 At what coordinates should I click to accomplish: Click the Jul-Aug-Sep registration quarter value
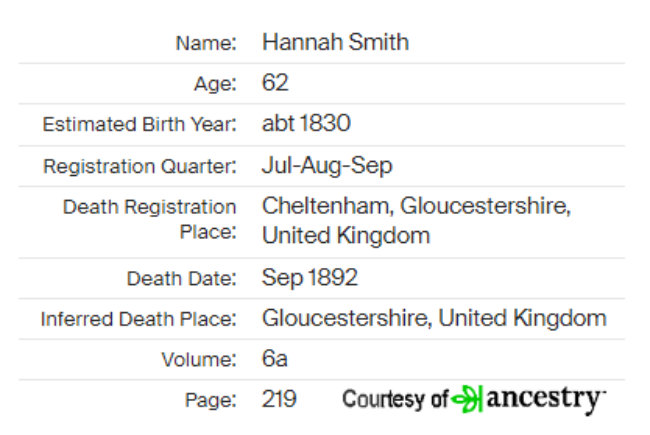(x=327, y=166)
